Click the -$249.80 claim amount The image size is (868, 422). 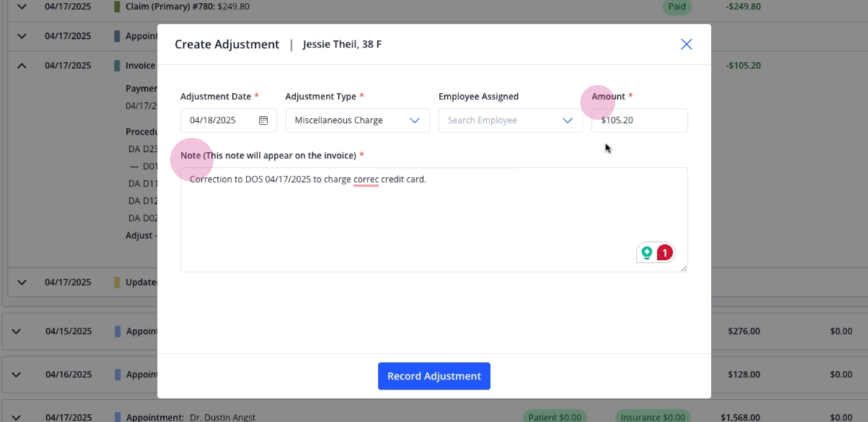[x=743, y=6]
